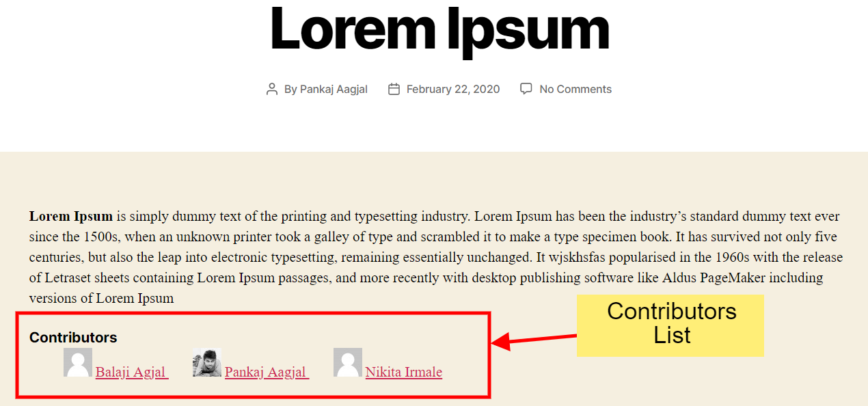Screen dimensions: 868x406
Task: Click the yellow Contributors List label
Action: click(x=670, y=324)
